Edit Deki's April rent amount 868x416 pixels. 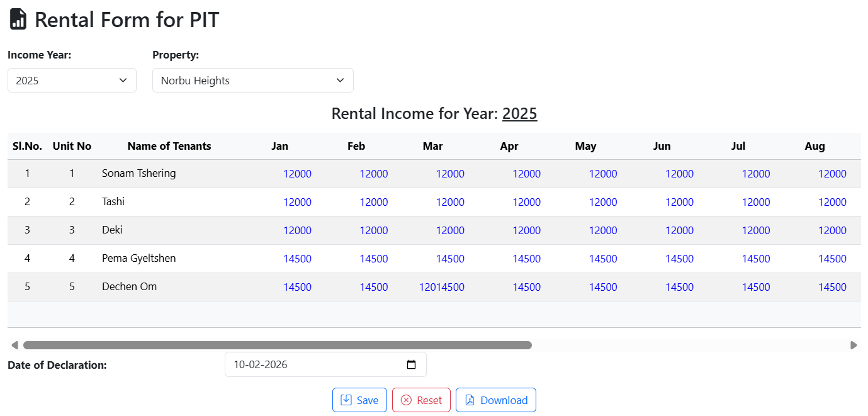pyautogui.click(x=526, y=230)
